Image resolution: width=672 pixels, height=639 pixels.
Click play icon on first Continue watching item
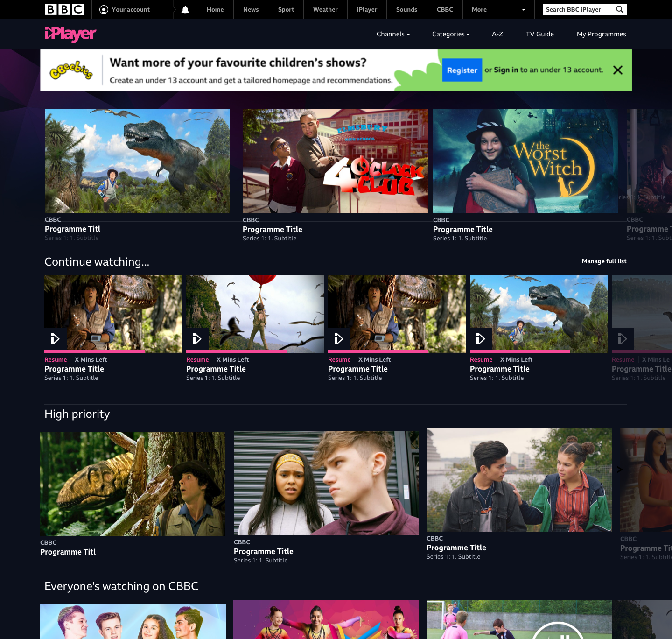[56, 339]
